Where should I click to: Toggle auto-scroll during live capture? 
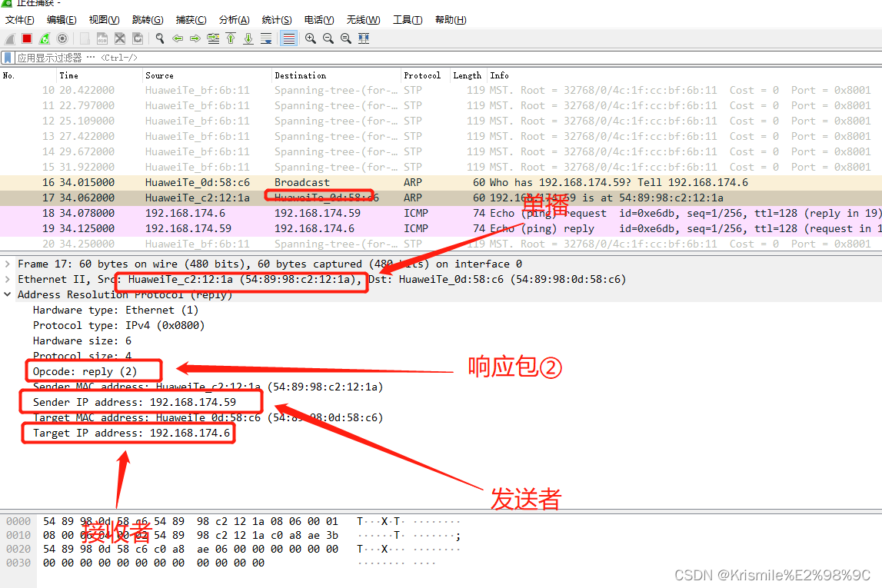click(267, 38)
